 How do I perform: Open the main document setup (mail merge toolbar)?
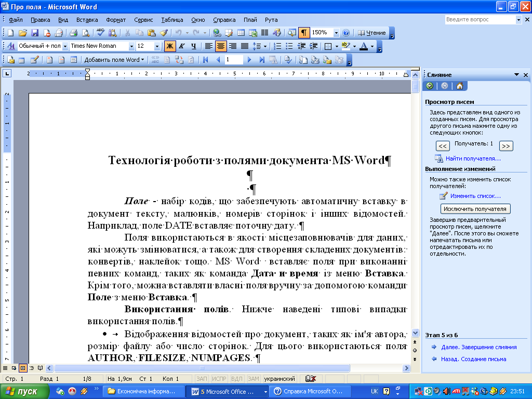(11, 60)
